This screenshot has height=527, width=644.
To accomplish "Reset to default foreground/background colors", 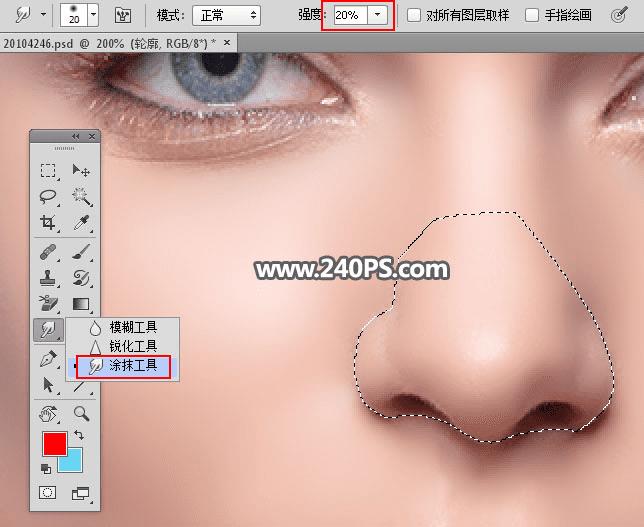I will coord(46,469).
